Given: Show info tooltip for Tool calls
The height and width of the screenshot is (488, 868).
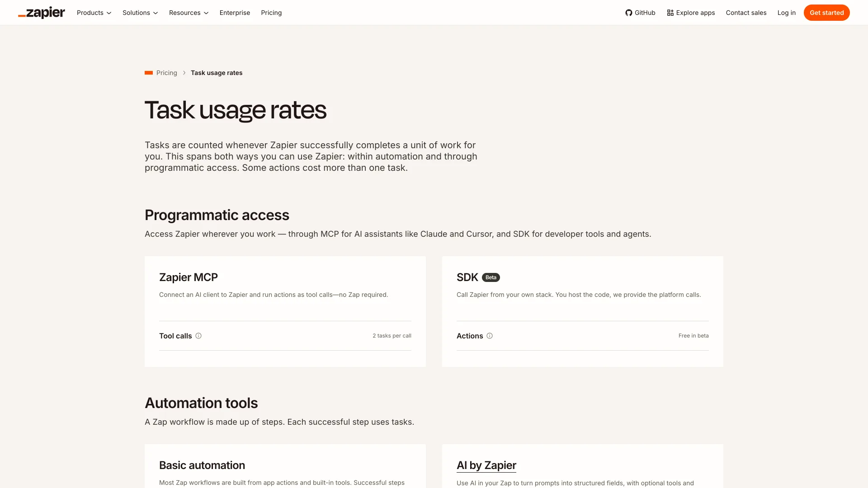Looking at the screenshot, I should (198, 336).
